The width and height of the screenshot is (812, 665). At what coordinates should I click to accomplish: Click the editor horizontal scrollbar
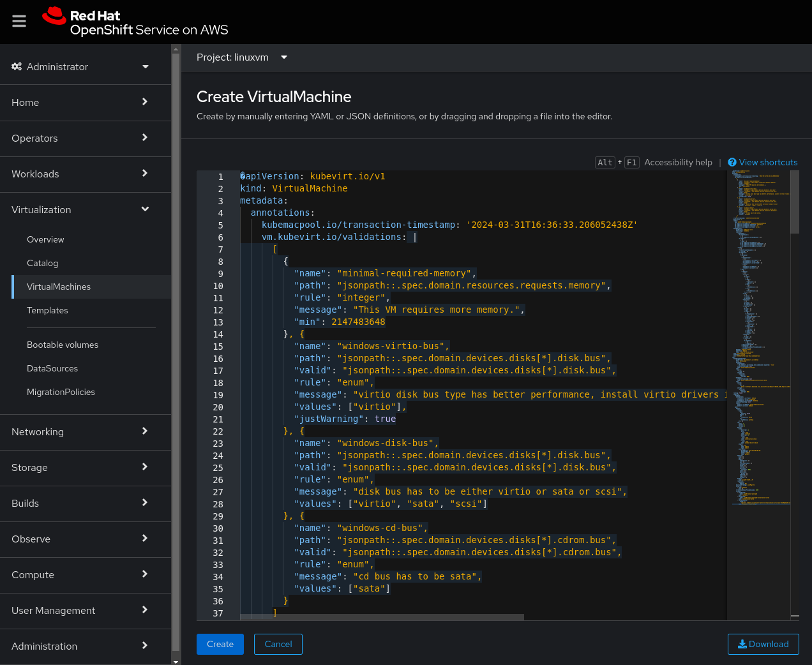382,617
